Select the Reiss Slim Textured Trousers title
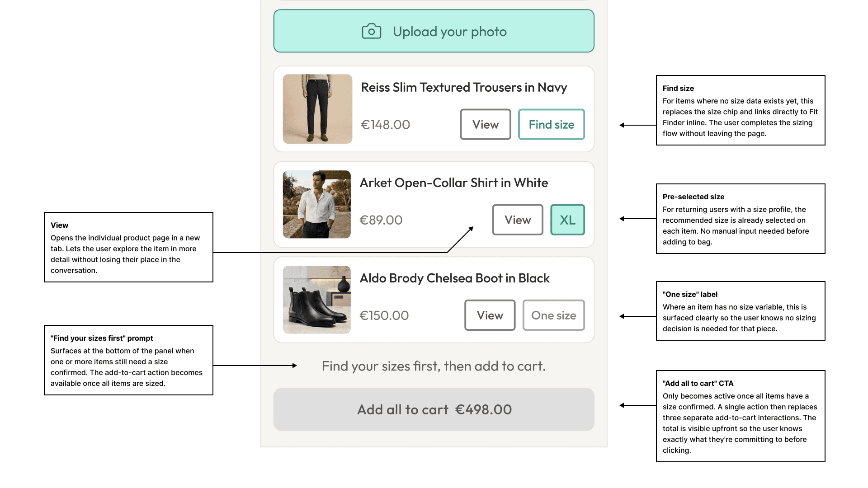This screenshot has height=488, width=868. (464, 88)
